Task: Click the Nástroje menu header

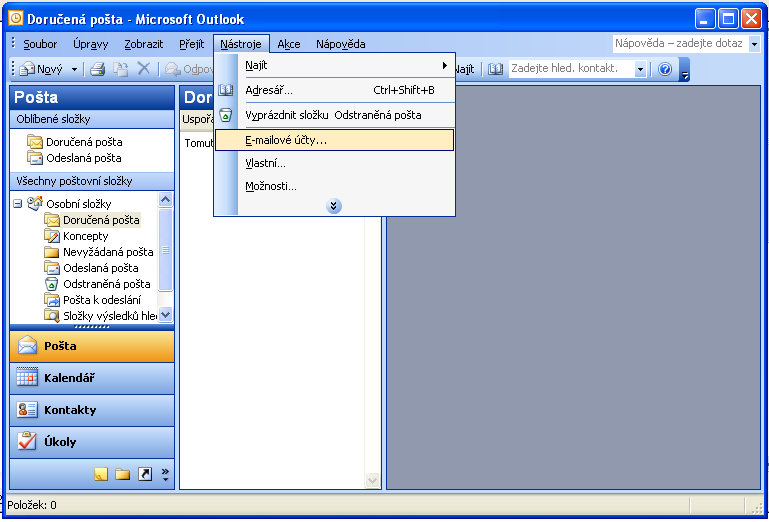Action: coord(241,44)
